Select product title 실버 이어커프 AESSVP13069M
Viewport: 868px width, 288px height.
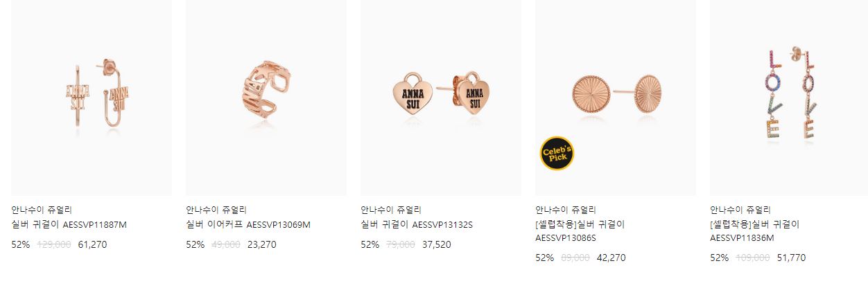coord(248,225)
